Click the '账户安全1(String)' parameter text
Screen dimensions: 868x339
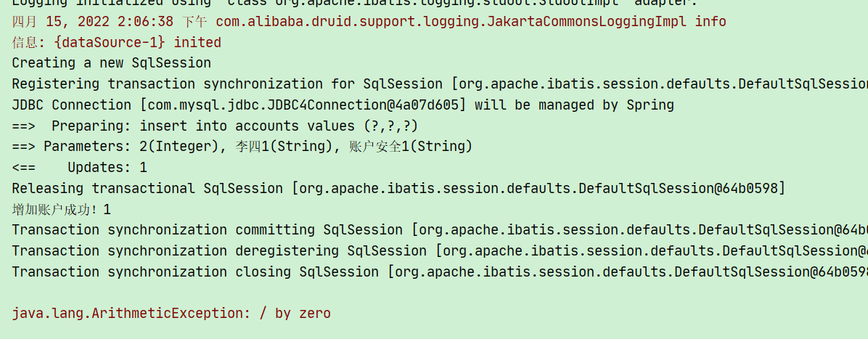(411, 147)
